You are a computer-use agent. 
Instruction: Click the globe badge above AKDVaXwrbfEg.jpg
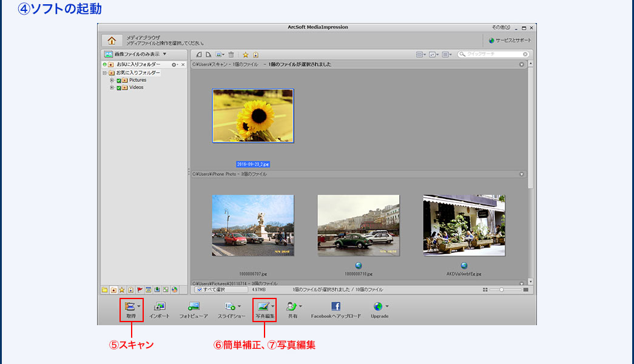(x=464, y=266)
